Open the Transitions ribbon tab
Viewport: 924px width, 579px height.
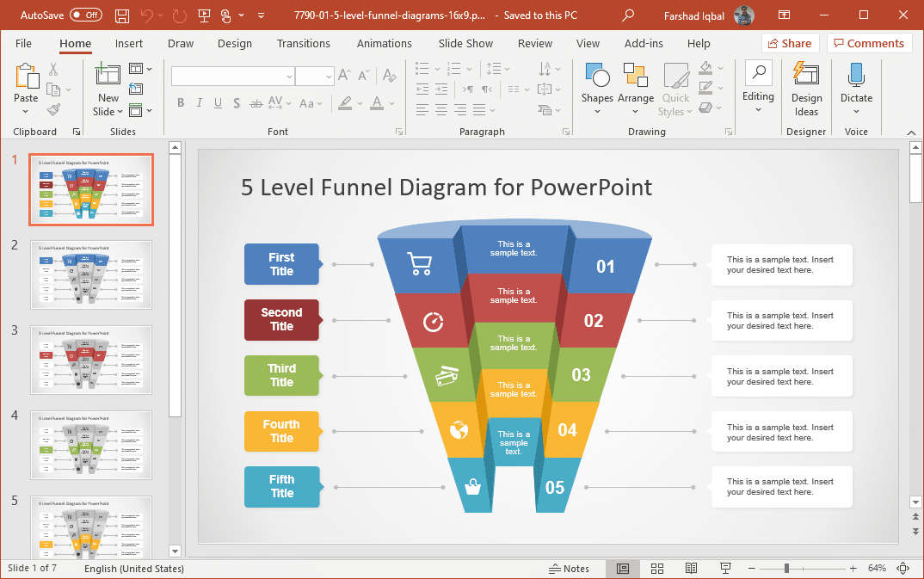[303, 43]
